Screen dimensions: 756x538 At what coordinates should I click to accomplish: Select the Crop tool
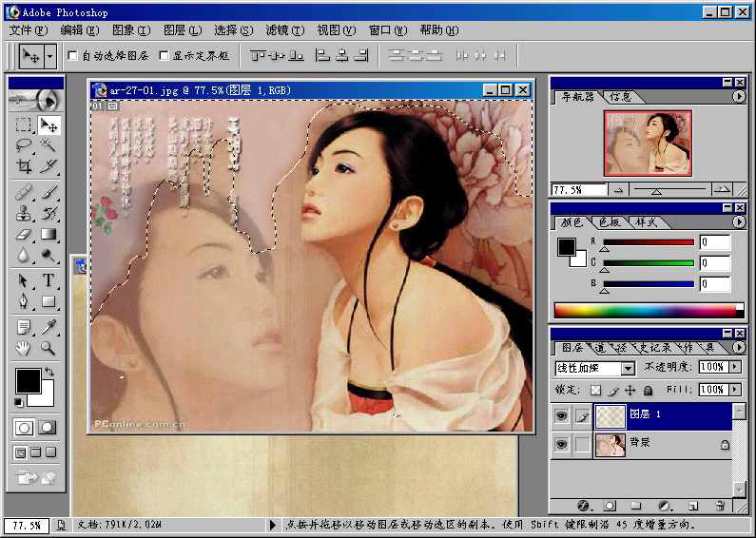[x=23, y=165]
